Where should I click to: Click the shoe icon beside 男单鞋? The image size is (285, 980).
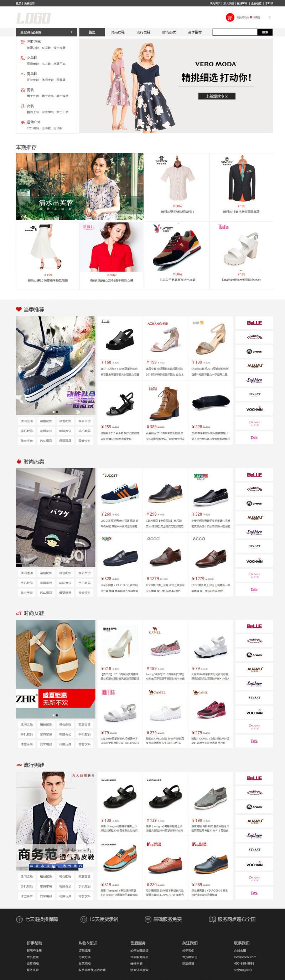23,74
